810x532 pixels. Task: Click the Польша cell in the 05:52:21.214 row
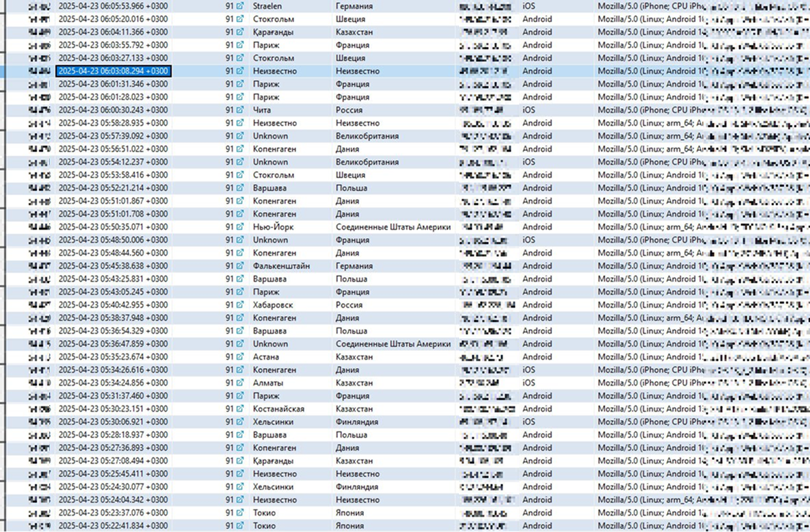(x=351, y=188)
